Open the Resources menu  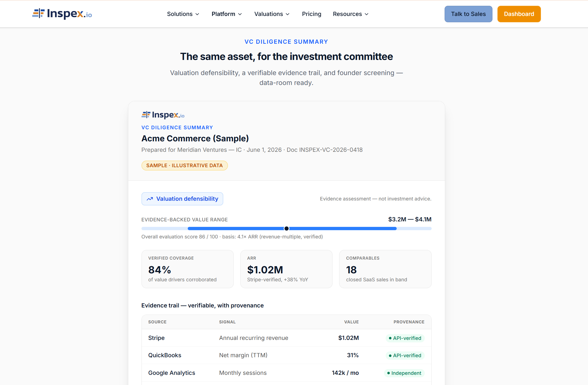[x=351, y=14]
